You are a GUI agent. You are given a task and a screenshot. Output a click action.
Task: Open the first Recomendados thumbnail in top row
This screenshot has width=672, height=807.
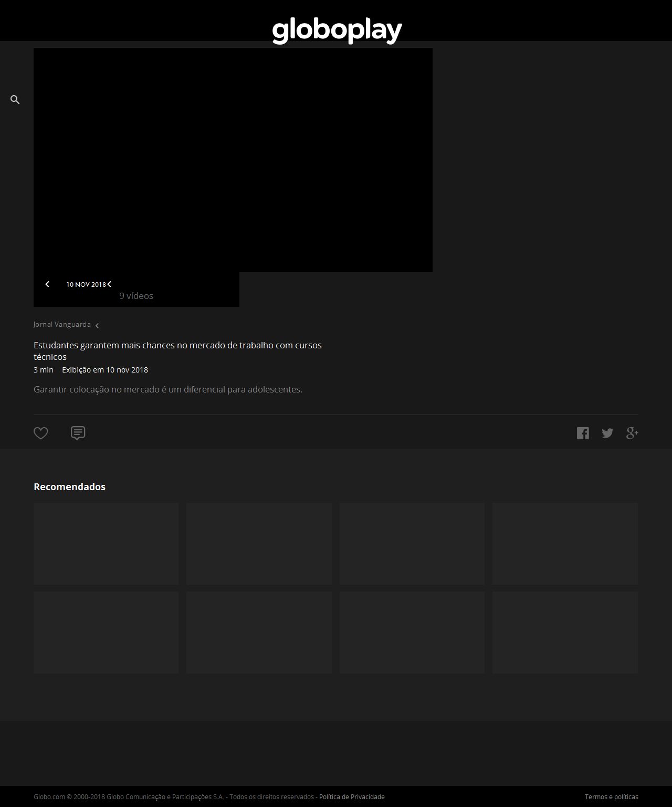click(x=106, y=543)
